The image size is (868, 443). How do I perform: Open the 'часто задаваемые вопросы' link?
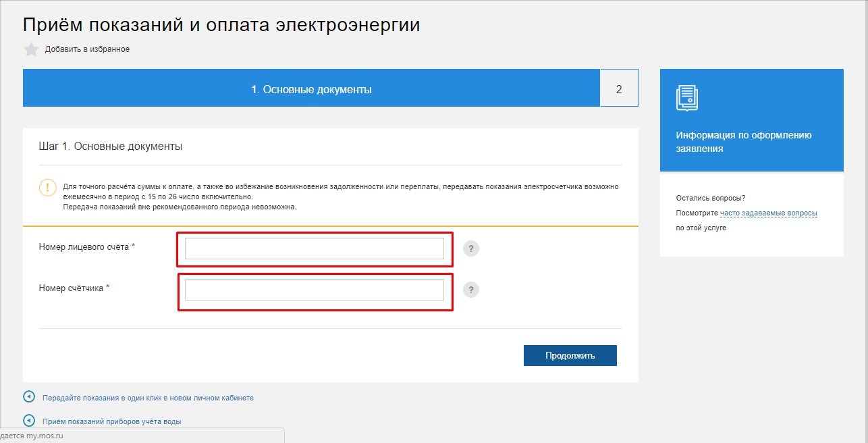click(768, 213)
